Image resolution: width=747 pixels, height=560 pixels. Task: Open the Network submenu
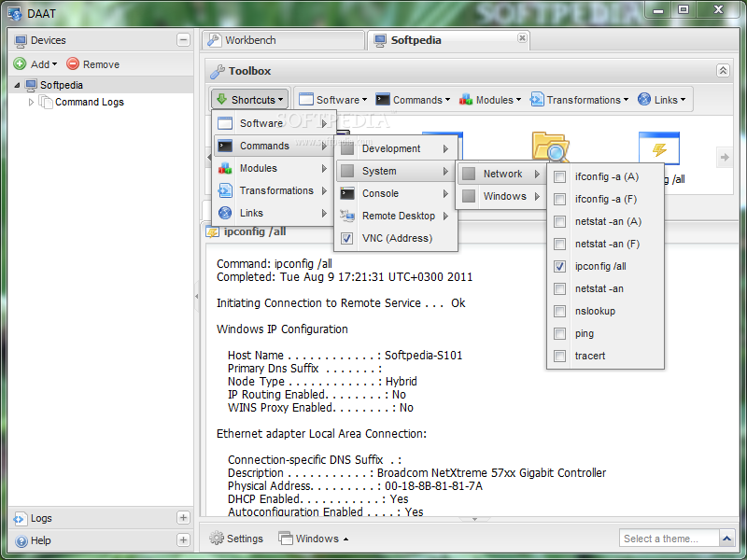(x=501, y=174)
